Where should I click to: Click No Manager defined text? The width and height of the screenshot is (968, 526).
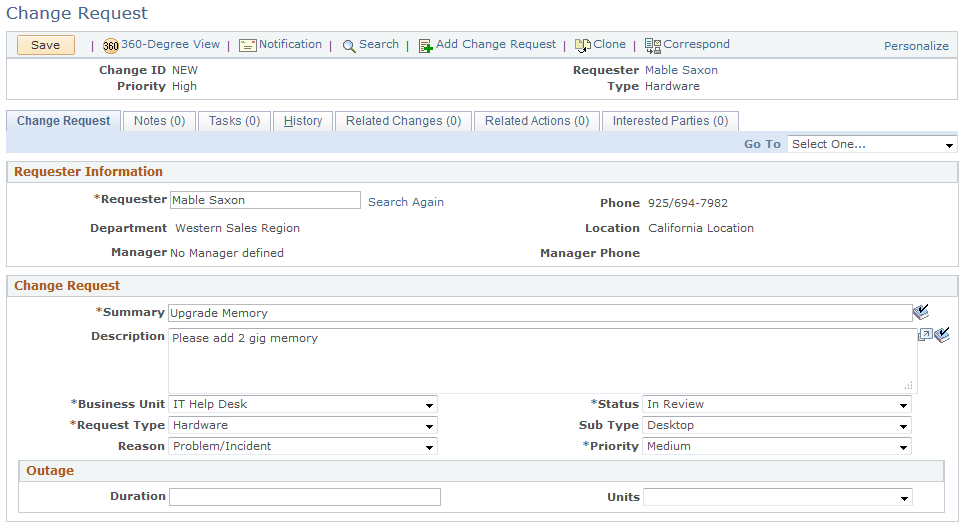(227, 253)
